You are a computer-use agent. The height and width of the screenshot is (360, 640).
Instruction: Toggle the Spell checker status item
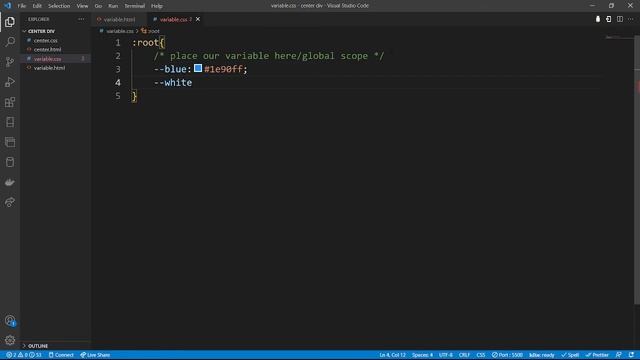click(570, 355)
